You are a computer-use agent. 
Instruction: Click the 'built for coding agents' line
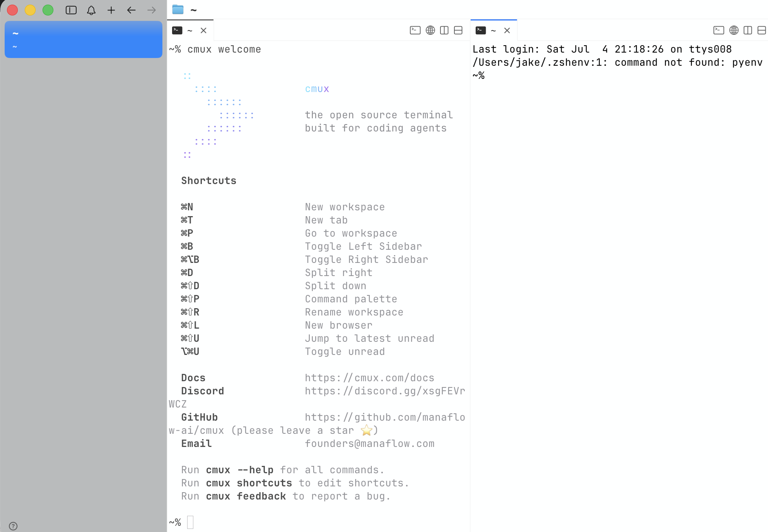tap(376, 128)
